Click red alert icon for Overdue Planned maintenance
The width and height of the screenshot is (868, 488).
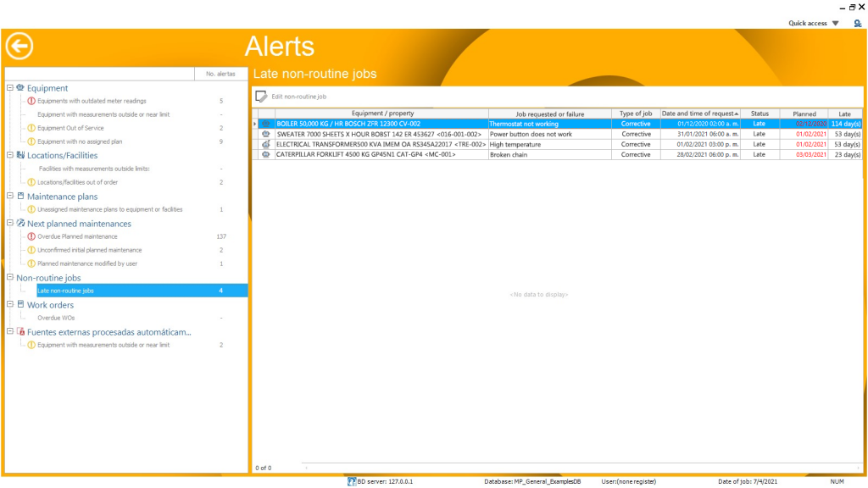[x=31, y=236]
